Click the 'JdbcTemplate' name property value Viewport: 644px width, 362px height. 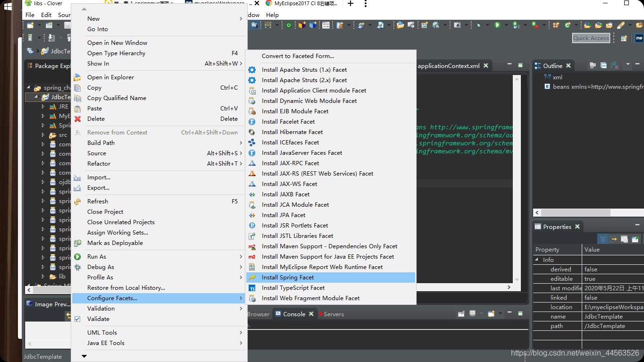coord(603,317)
